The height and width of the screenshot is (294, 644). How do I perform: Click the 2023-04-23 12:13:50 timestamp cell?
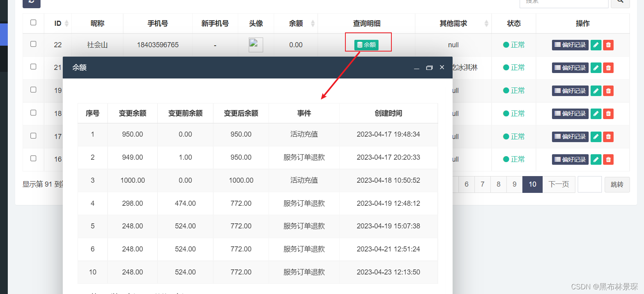pos(388,272)
